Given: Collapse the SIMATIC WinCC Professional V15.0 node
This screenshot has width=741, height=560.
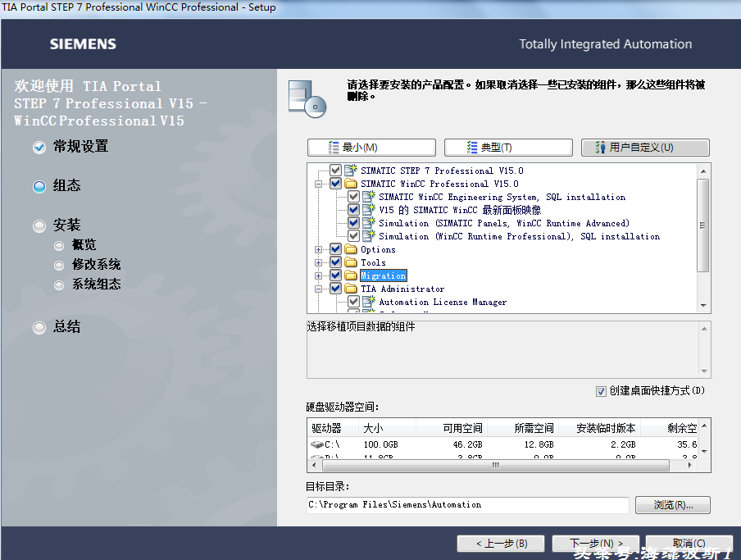Looking at the screenshot, I should point(318,184).
